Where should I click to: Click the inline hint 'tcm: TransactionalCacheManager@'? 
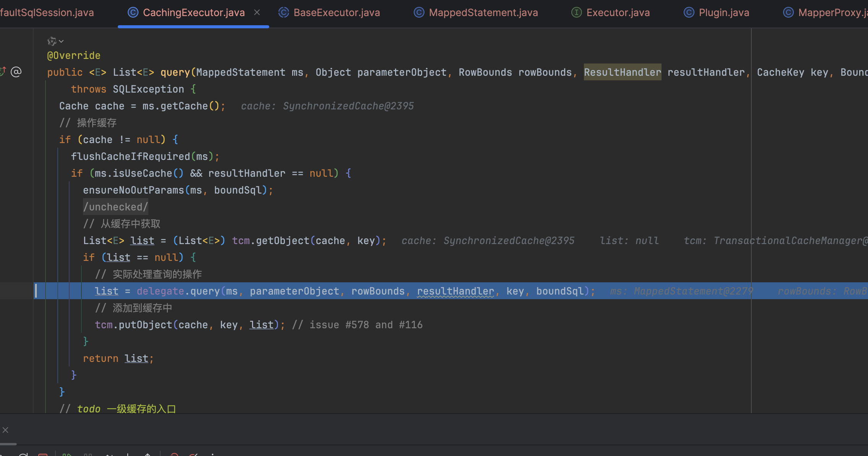(x=775, y=241)
